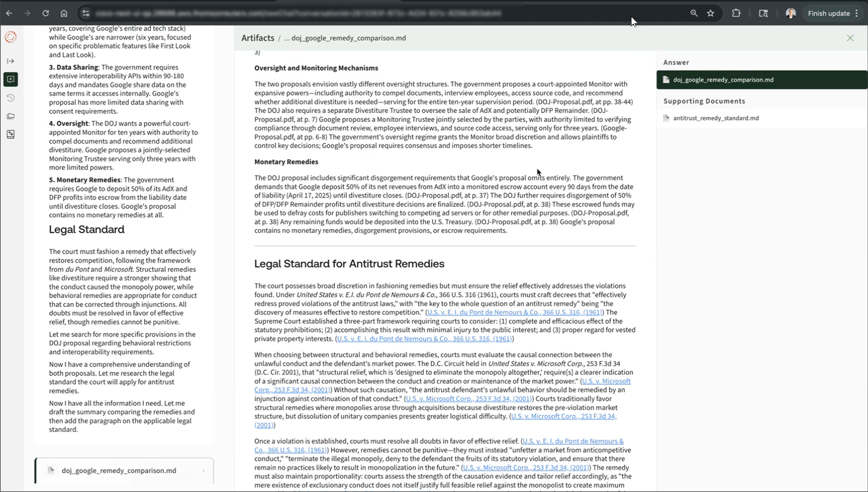
Task: Bookmark this page with star icon
Action: [710, 13]
